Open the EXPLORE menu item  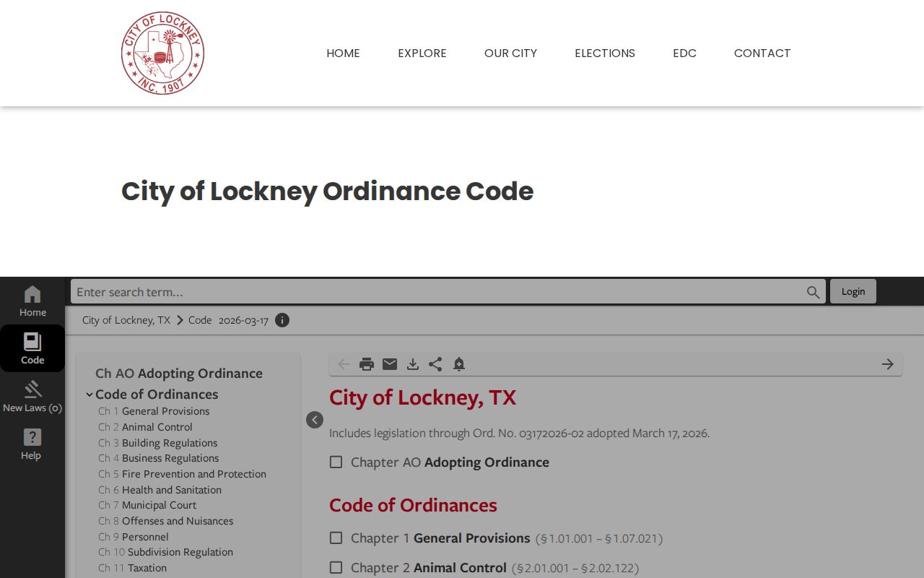422,53
